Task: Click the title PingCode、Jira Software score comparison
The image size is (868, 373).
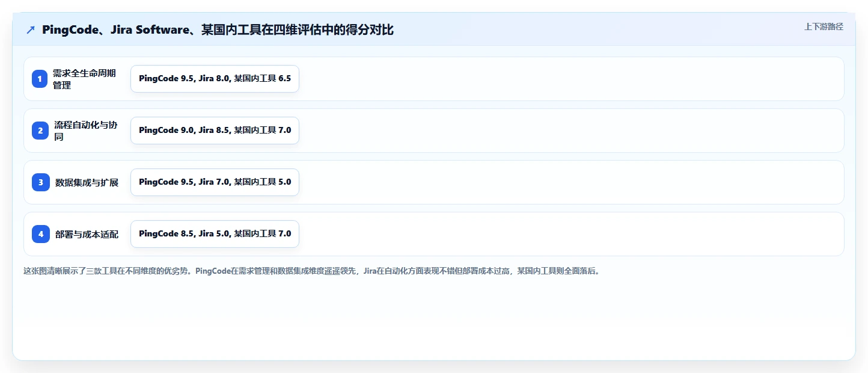Action: click(218, 30)
